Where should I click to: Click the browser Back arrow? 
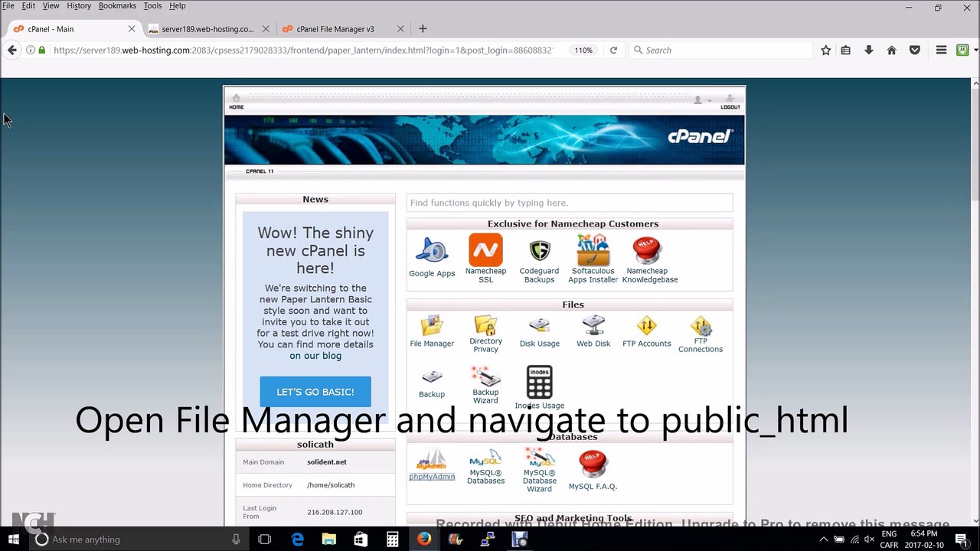pyautogui.click(x=11, y=50)
